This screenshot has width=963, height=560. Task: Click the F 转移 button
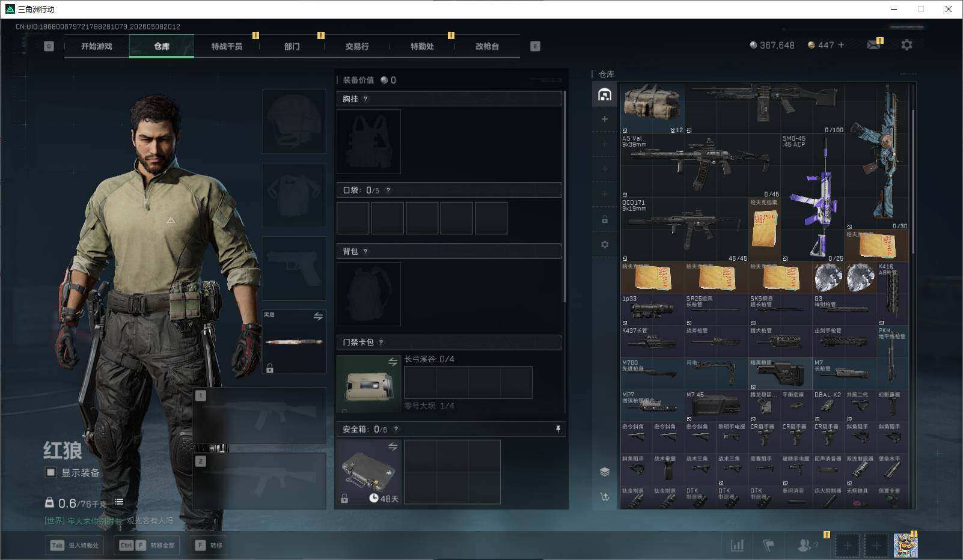click(x=209, y=545)
